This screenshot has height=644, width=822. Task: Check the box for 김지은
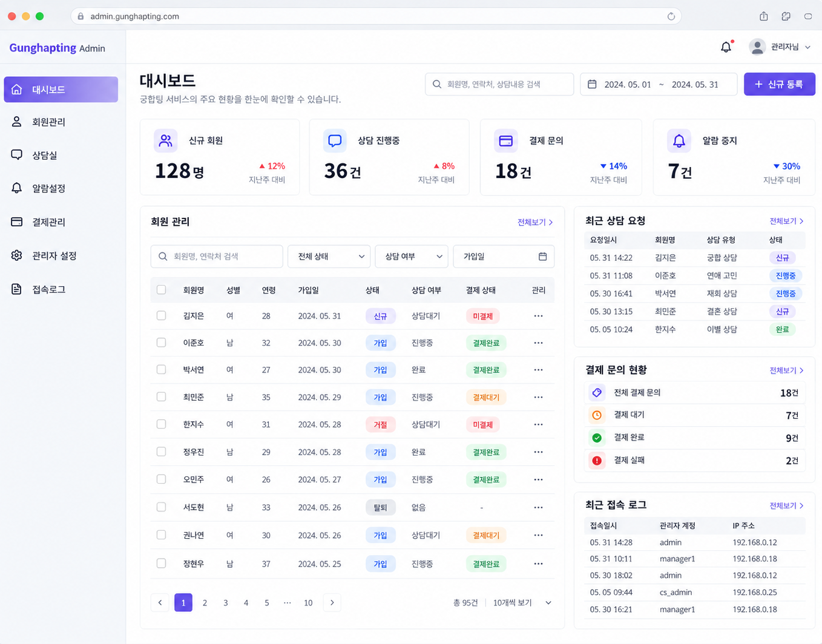click(161, 315)
